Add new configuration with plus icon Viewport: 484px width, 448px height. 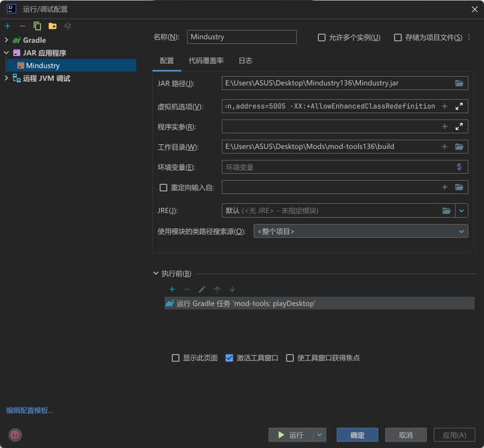click(x=8, y=26)
